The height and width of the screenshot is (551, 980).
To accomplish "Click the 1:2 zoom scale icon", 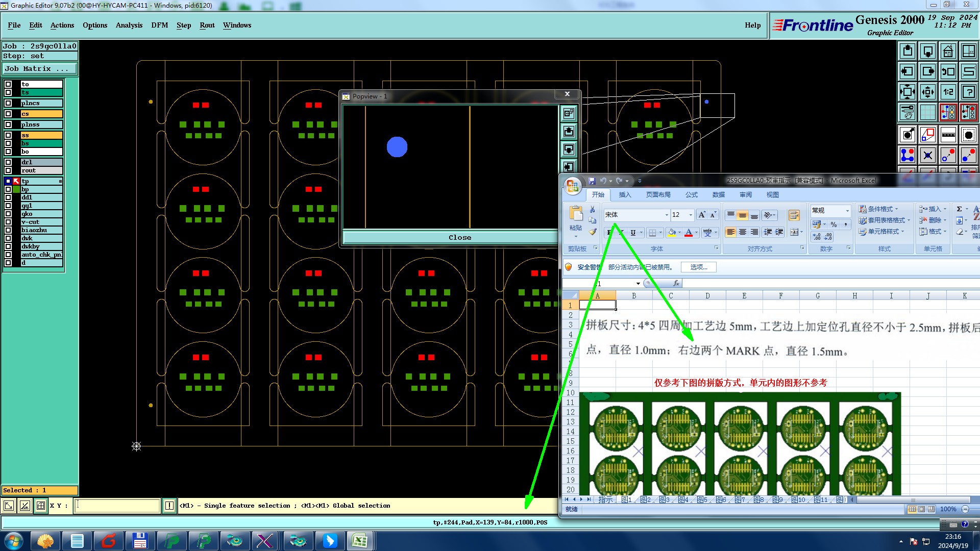I will pos(948,92).
